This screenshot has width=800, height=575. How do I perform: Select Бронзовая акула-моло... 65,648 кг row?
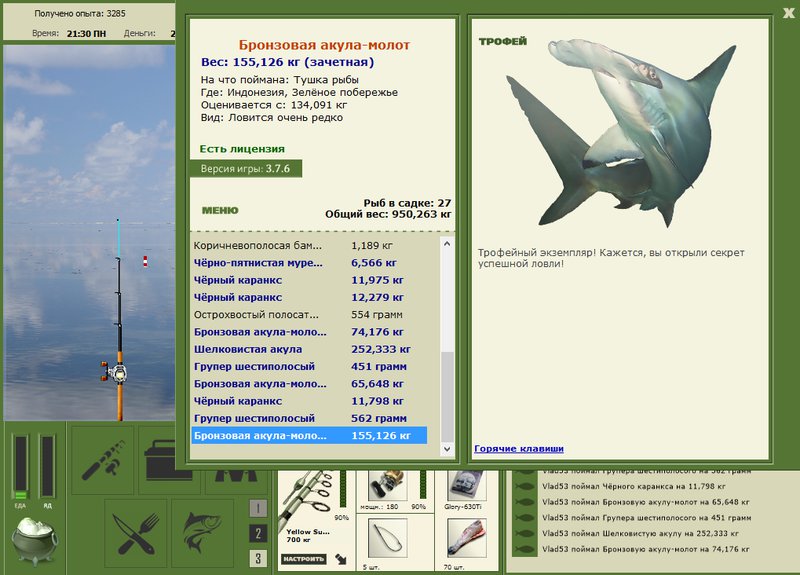309,384
